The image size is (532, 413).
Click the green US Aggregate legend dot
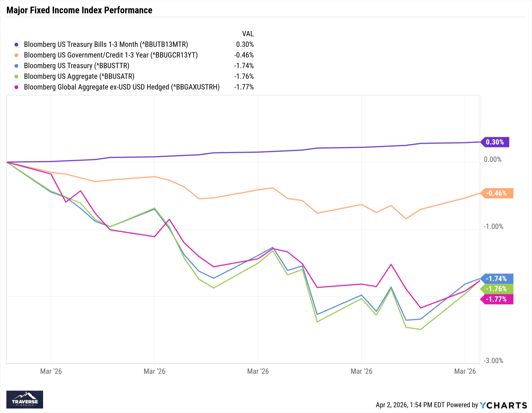pos(16,76)
